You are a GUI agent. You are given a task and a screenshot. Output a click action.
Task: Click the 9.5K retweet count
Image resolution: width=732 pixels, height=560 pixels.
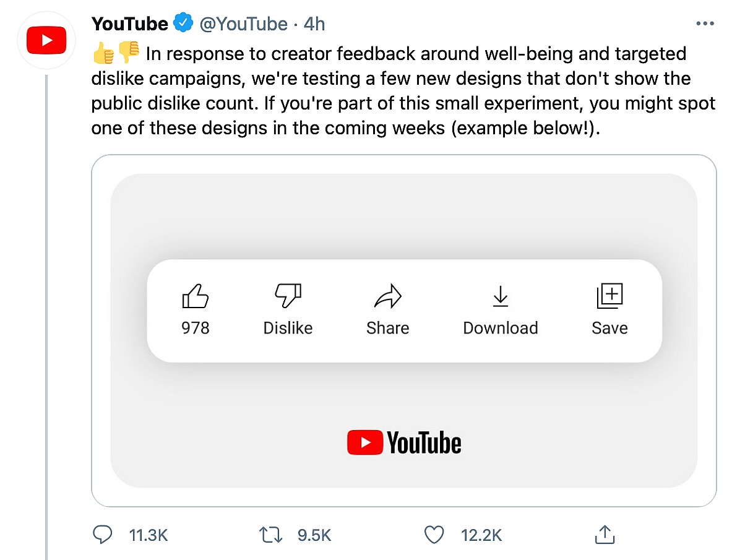[x=314, y=535]
